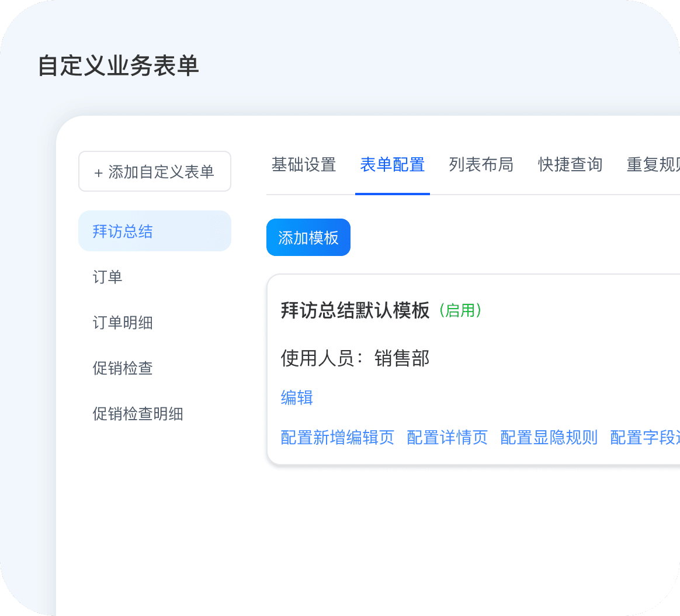Choose 促销检查明细 in the sidebar
Viewport: 680px width, 616px height.
coord(138,414)
